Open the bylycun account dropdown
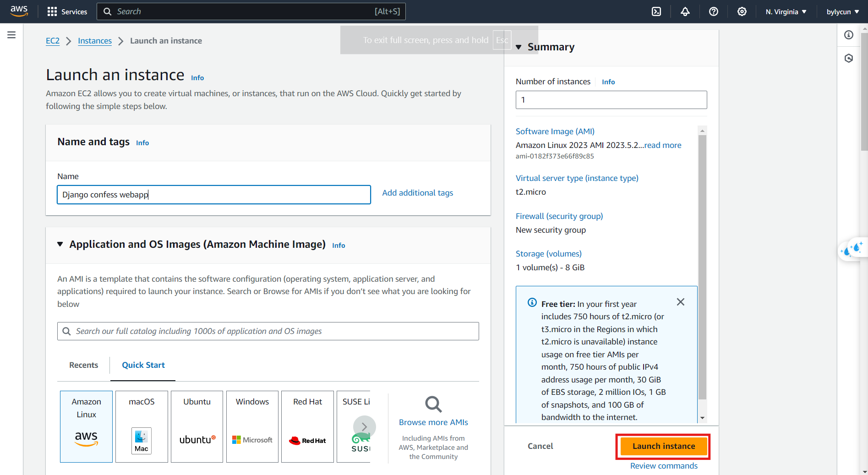 843,11
